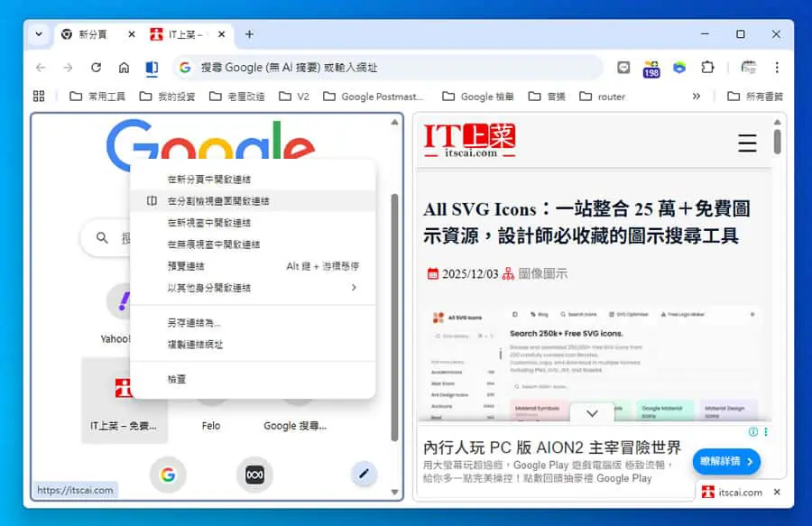Open the All SVG Icons article title
This screenshot has width=812, height=526.
586,223
